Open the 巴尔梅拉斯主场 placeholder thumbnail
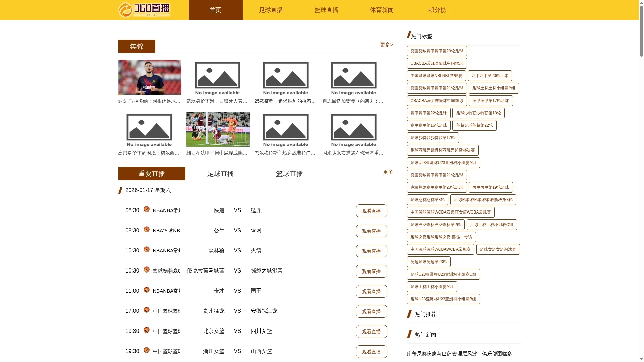 (x=286, y=129)
